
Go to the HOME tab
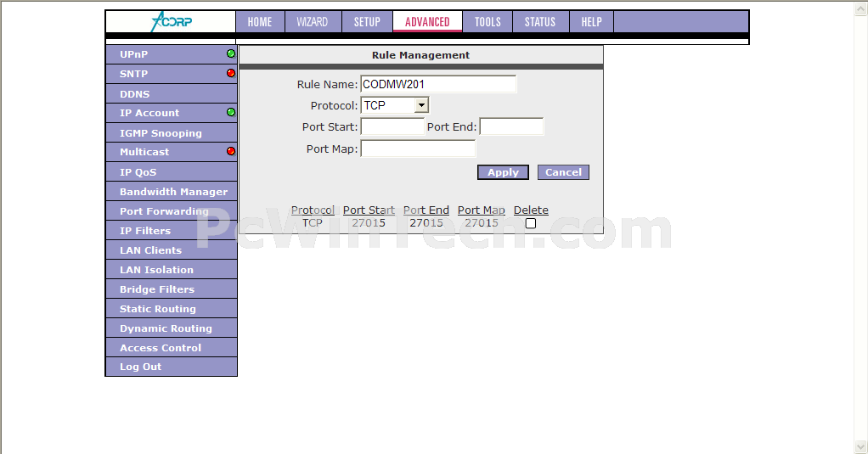point(260,21)
